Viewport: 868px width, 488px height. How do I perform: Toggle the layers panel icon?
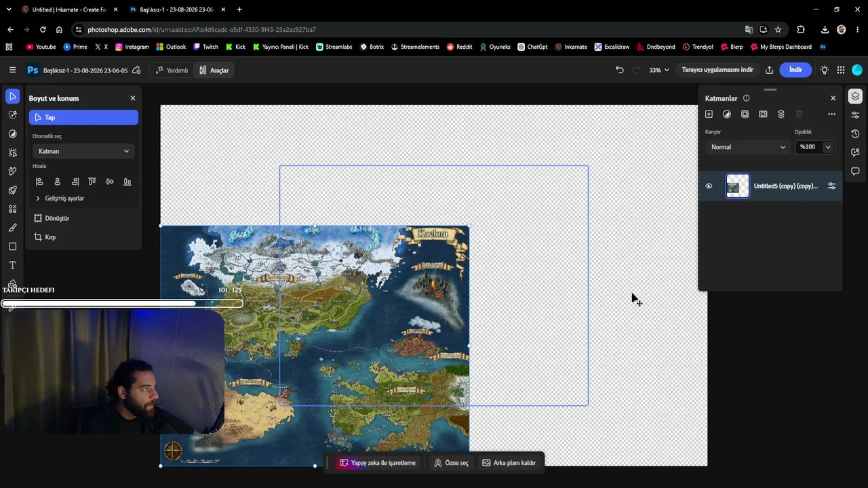point(855,96)
